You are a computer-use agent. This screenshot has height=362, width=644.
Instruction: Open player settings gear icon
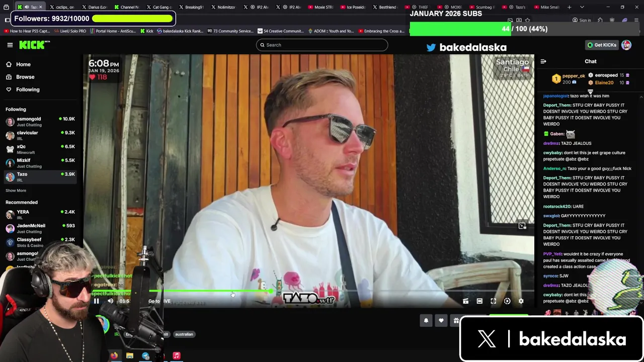(521, 301)
